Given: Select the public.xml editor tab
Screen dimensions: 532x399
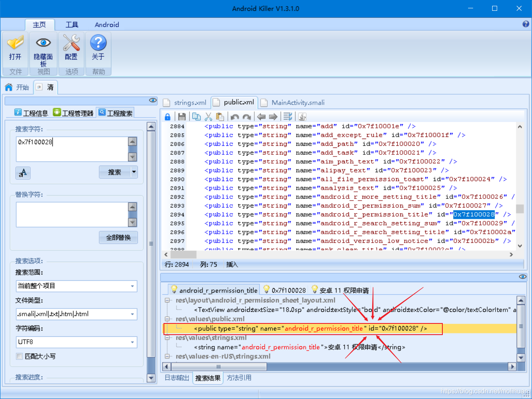Looking at the screenshot, I should coord(234,102).
